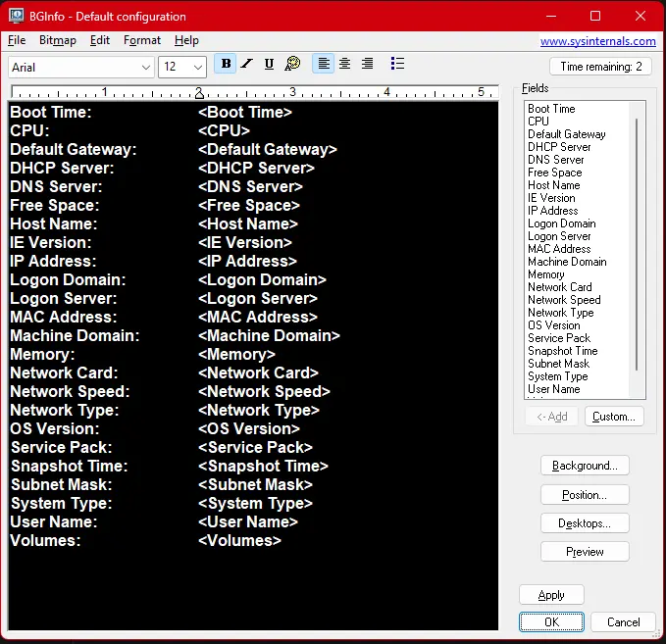The height and width of the screenshot is (644, 666).
Task: Click the Time remaining button
Action: click(x=600, y=67)
